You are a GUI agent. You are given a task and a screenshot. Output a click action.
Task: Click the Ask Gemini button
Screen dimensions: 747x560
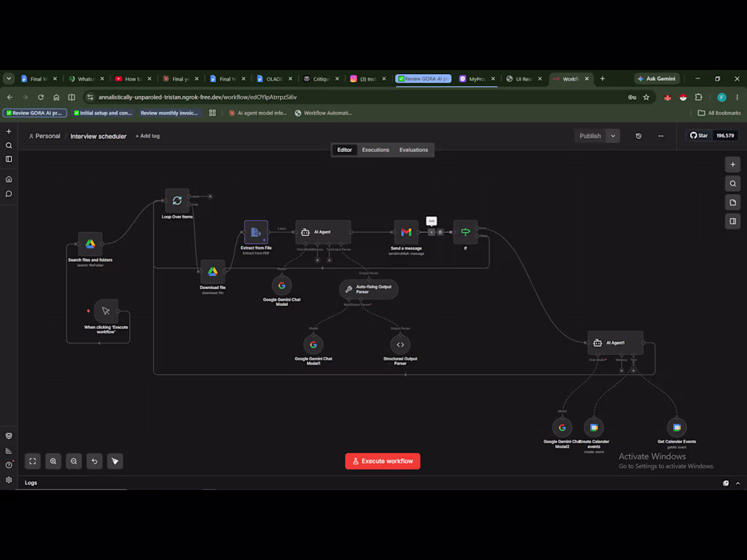tap(657, 79)
